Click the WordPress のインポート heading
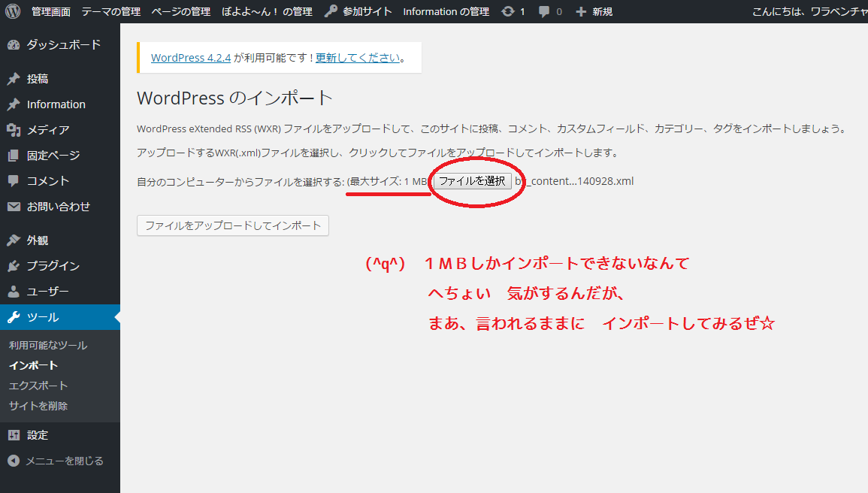Image resolution: width=868 pixels, height=493 pixels. point(234,98)
